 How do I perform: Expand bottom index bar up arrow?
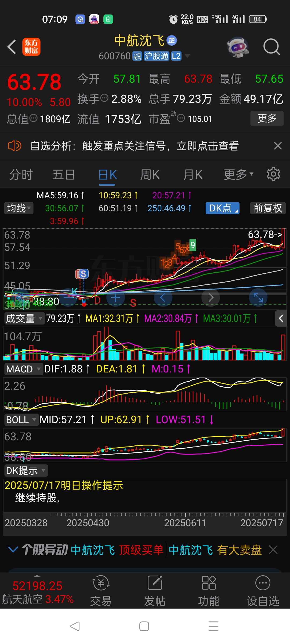pyautogui.click(x=37, y=576)
